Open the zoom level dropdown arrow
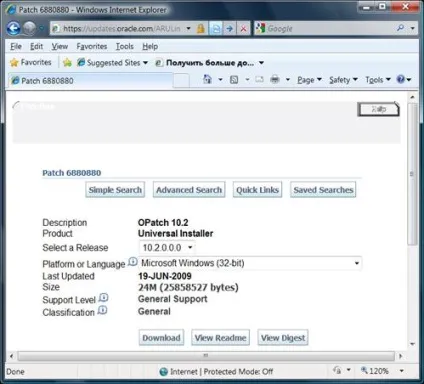This screenshot has height=384, width=424. 402,371
